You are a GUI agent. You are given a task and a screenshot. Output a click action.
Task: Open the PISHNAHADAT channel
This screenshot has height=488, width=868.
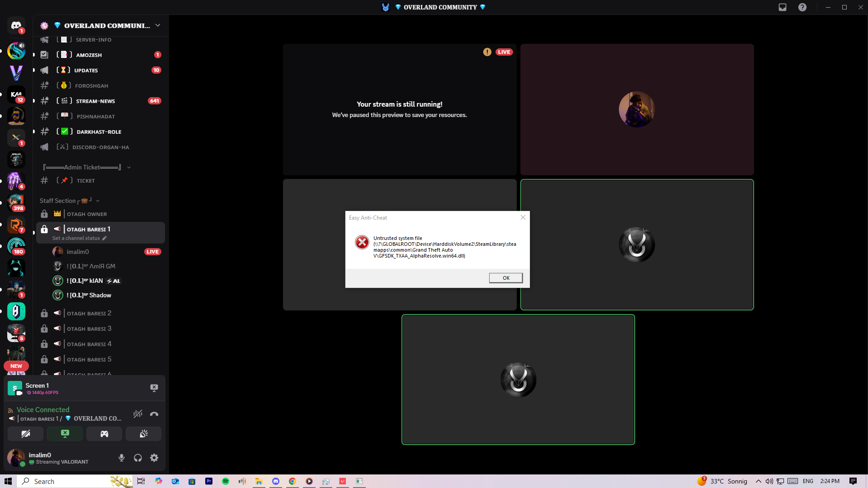100,116
